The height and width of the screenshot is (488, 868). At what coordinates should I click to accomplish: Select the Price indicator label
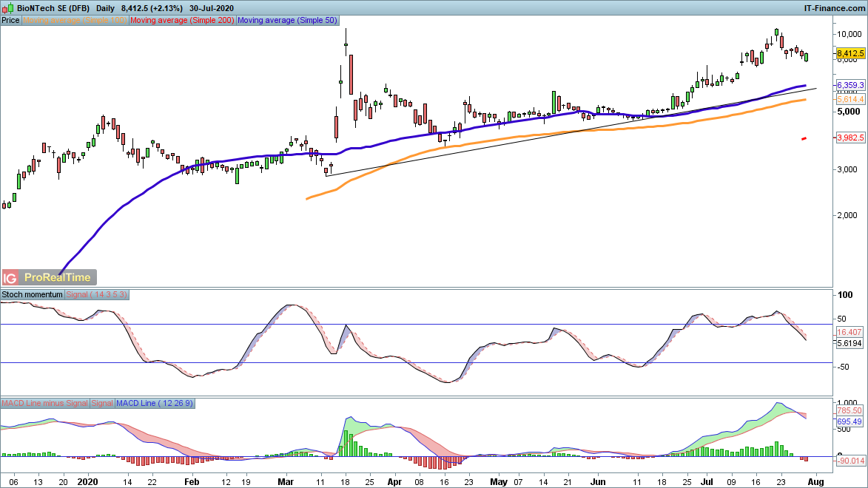(x=11, y=21)
